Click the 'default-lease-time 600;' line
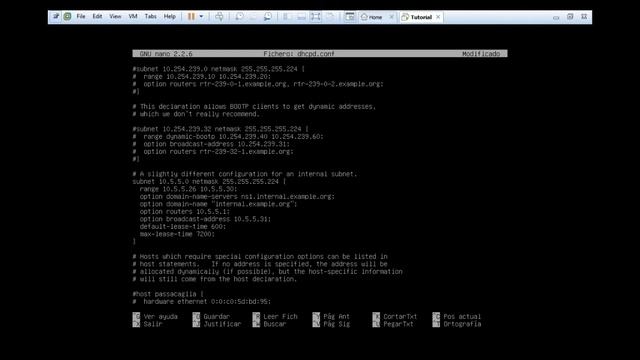Viewport: 640px width, 360px height. tap(182, 227)
